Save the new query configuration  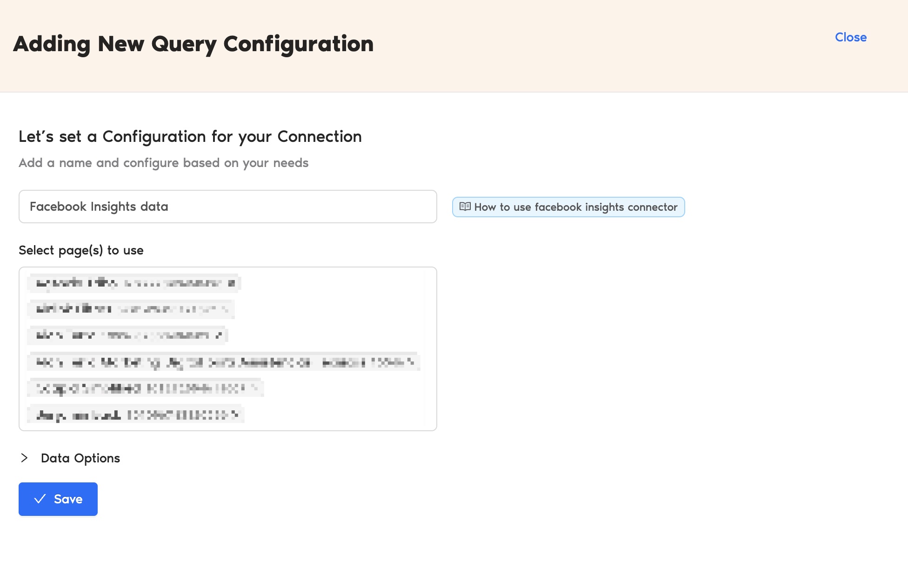coord(58,499)
